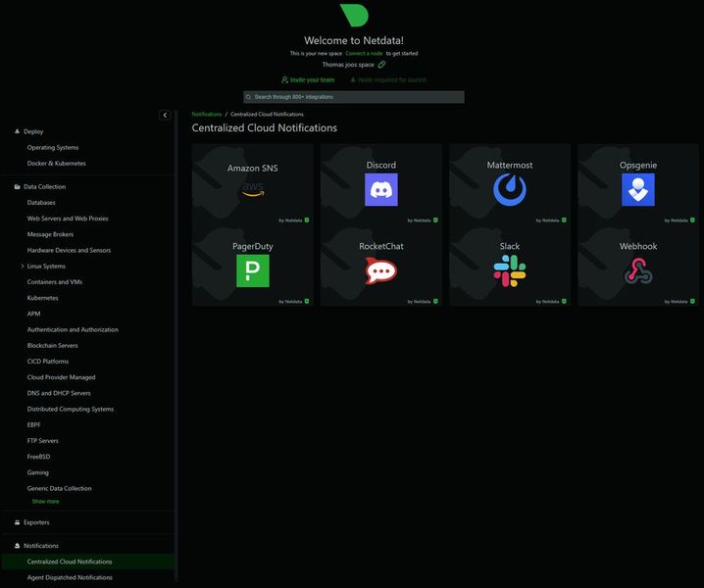Click the RocketChat card title
The width and height of the screenshot is (704, 588).
coord(381,246)
